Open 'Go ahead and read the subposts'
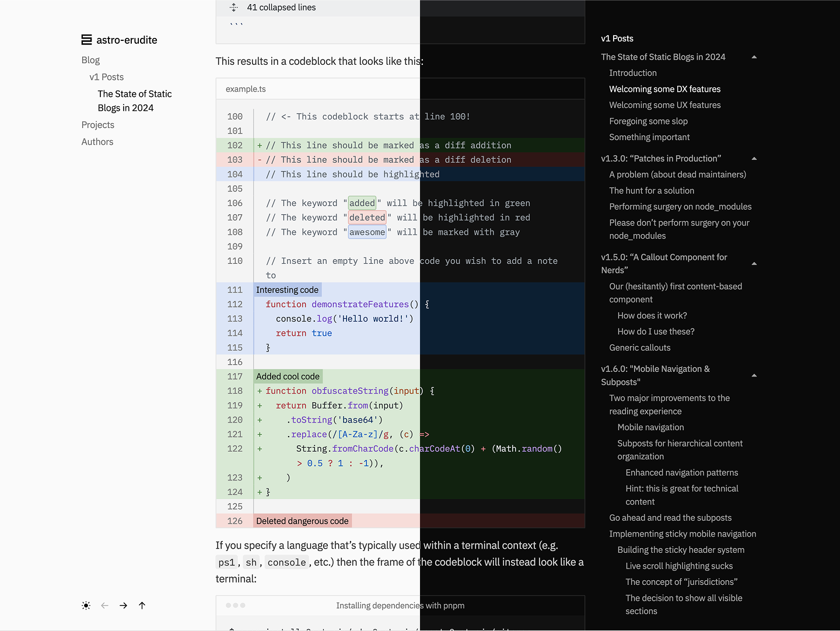This screenshot has width=840, height=631. [670, 518]
